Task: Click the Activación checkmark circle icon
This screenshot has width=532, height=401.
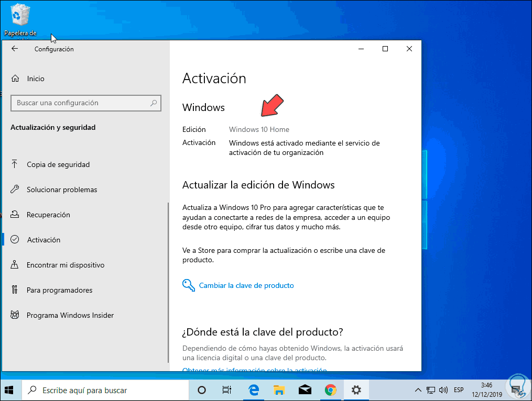Action: click(15, 240)
